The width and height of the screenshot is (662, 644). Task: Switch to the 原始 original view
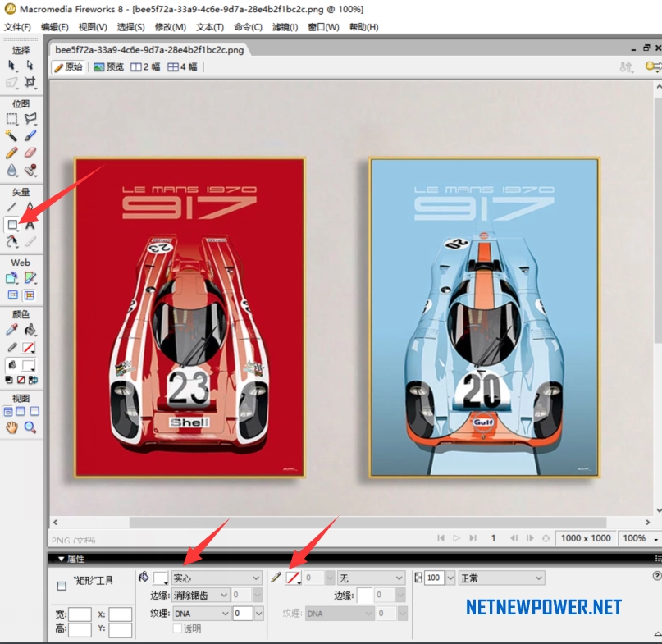pyautogui.click(x=68, y=67)
